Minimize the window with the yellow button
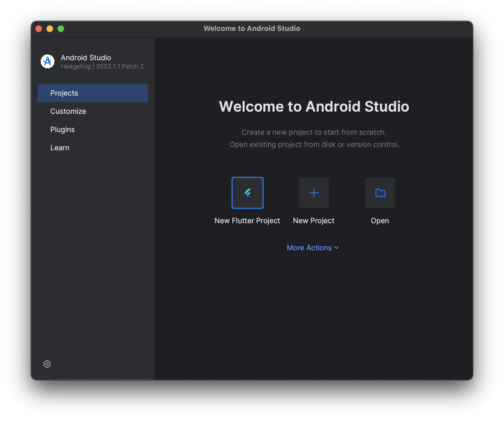The image size is (504, 421). [50, 29]
